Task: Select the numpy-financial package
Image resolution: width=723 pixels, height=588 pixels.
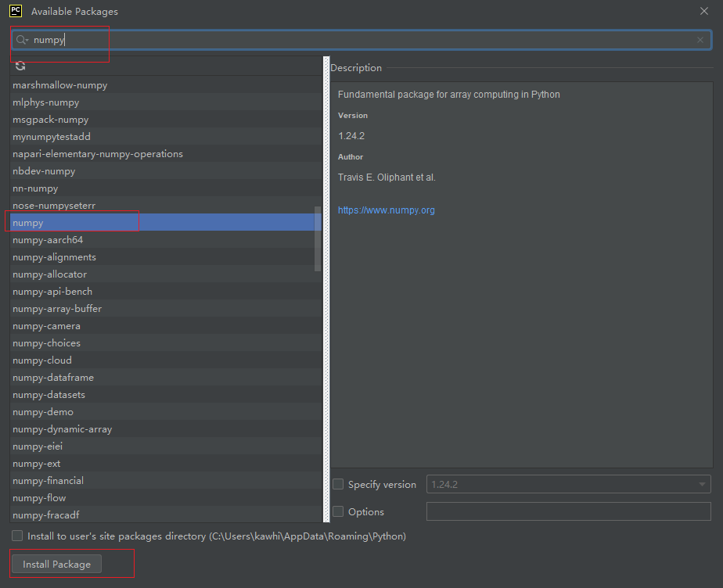Action: coord(166,481)
